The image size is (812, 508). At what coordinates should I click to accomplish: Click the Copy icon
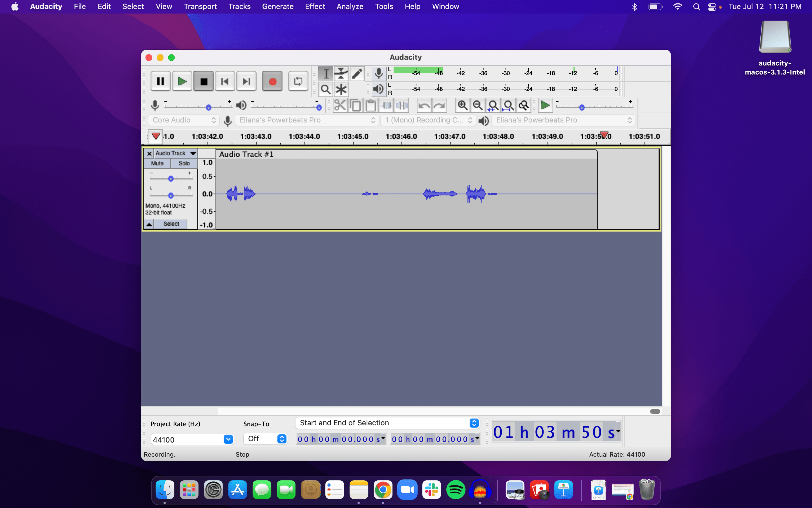point(355,106)
